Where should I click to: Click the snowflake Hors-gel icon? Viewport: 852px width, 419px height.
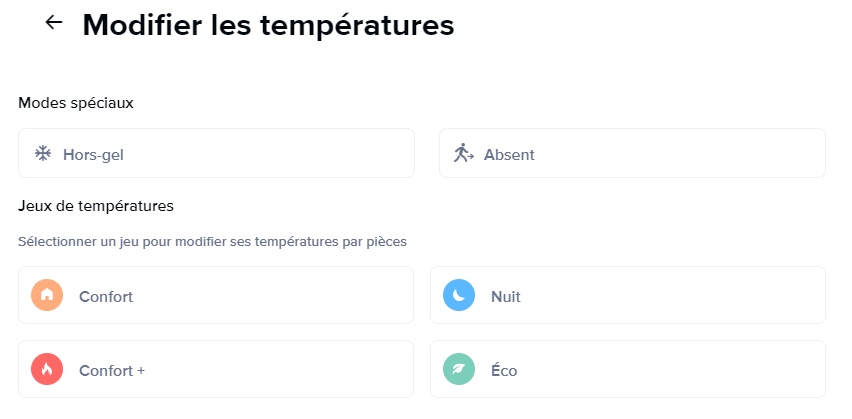43,154
